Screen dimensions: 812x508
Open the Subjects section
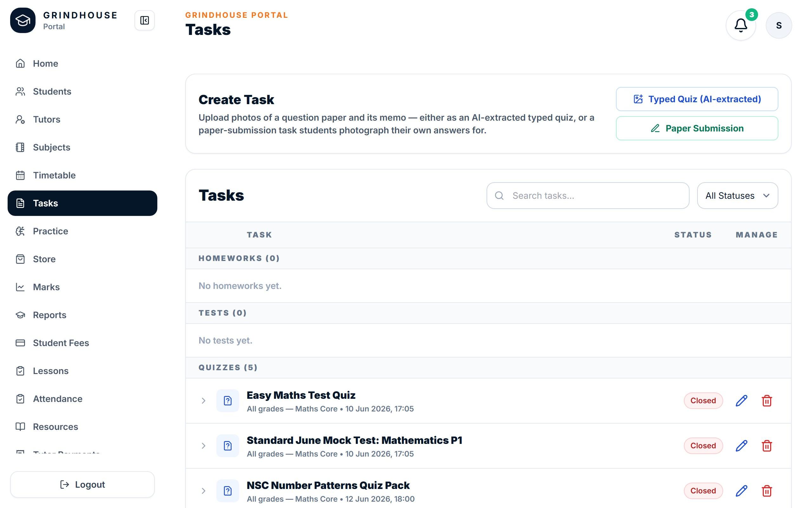(x=82, y=147)
